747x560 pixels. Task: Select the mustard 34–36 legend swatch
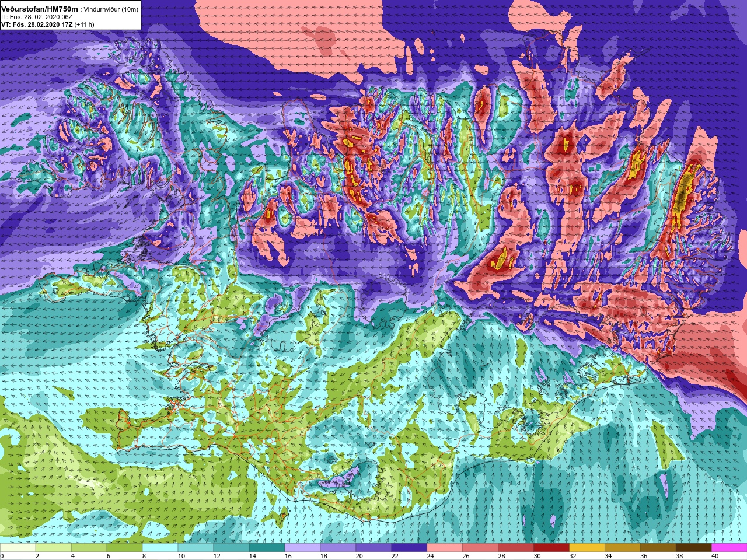[623, 548]
